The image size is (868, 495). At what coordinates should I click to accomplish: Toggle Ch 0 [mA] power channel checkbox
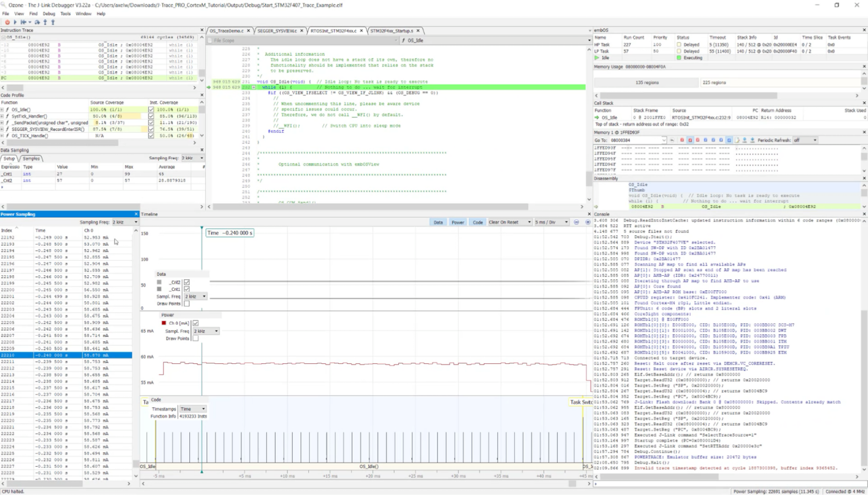coord(196,323)
